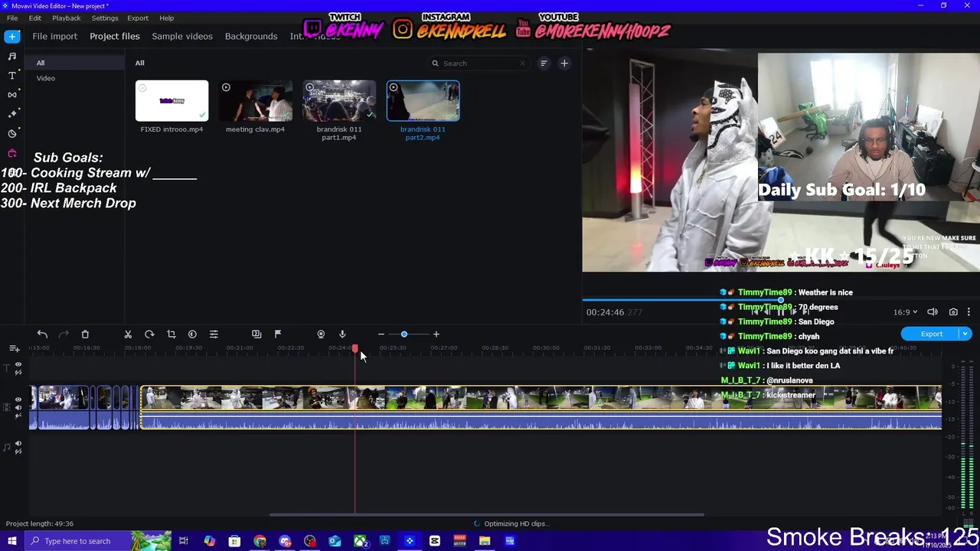Click the Windows Start button

11,541
